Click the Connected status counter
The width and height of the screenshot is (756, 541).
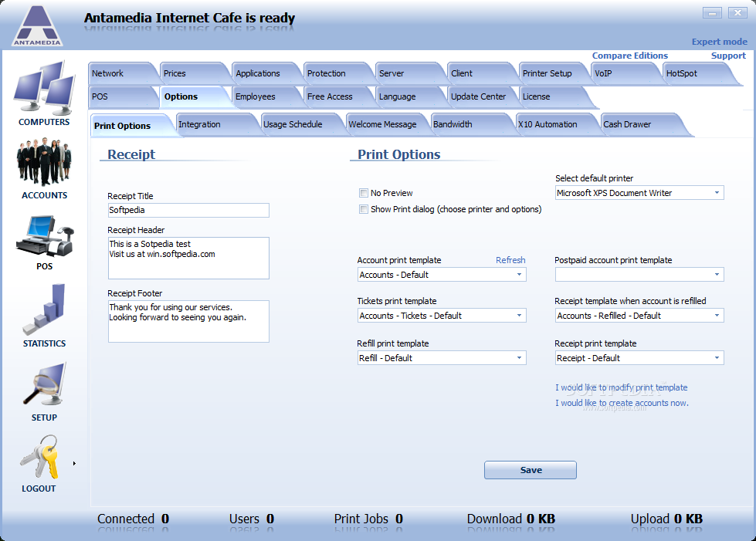click(133, 519)
